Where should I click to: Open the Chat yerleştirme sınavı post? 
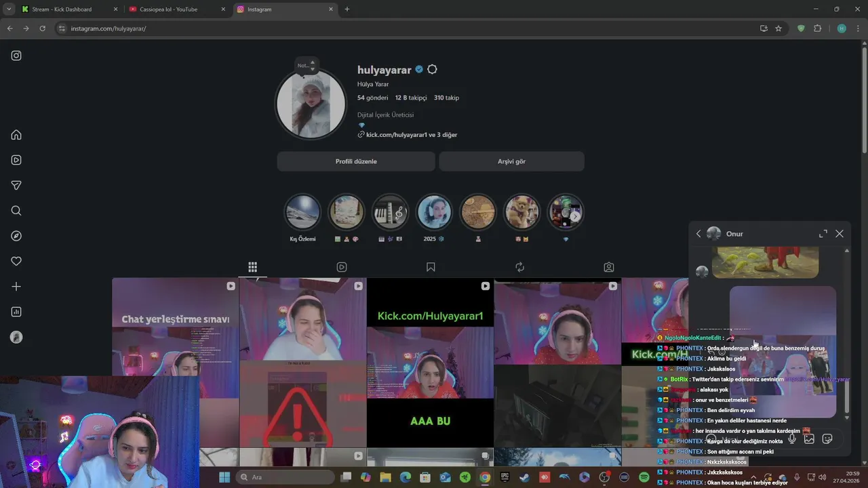point(175,338)
